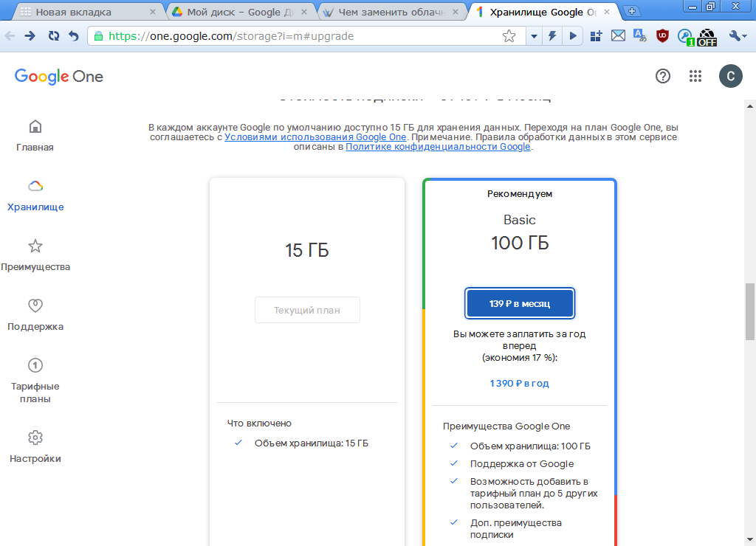Click the uBlock extension icon
The image size is (756, 546).
[x=663, y=36]
